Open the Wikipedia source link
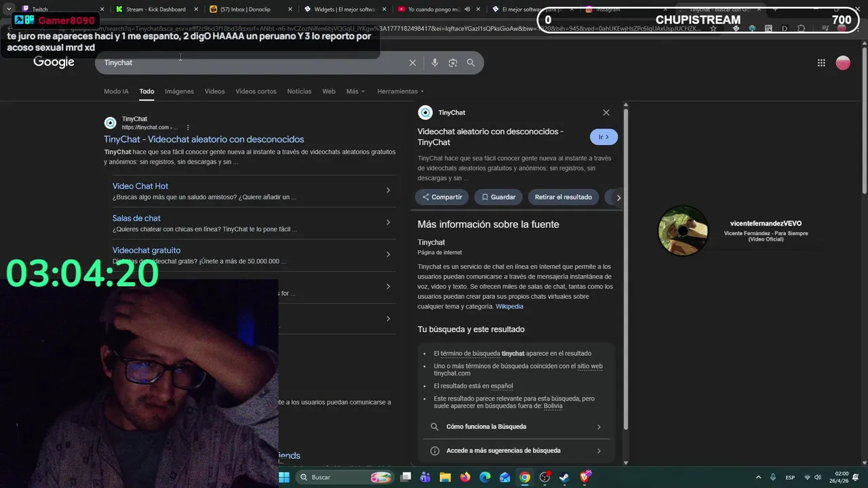Image resolution: width=868 pixels, height=488 pixels. 509,306
